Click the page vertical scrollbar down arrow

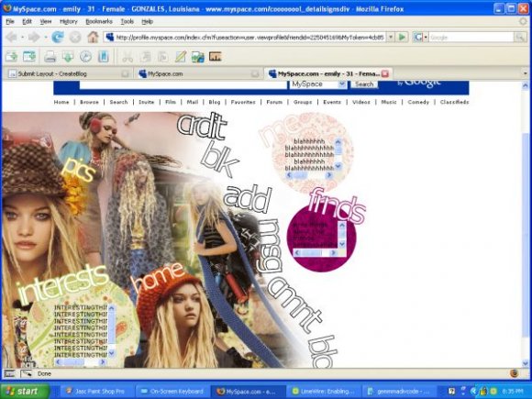click(526, 363)
